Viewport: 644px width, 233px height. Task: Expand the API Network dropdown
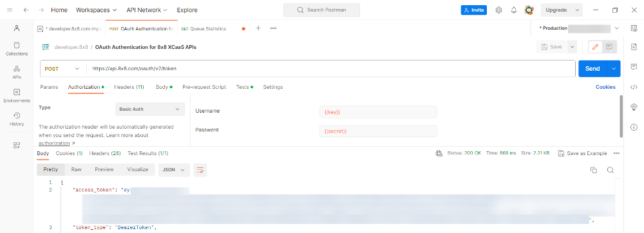(147, 10)
